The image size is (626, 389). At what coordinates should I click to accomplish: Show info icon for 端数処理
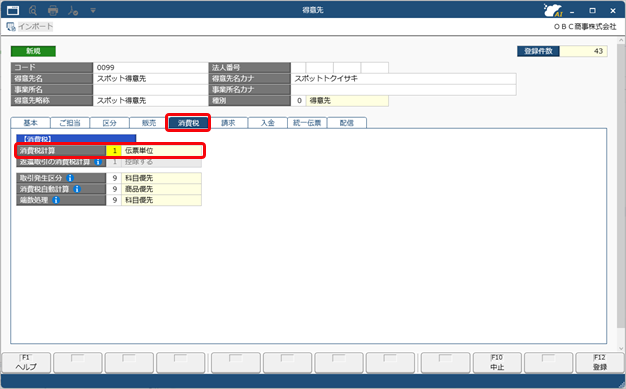pyautogui.click(x=56, y=200)
